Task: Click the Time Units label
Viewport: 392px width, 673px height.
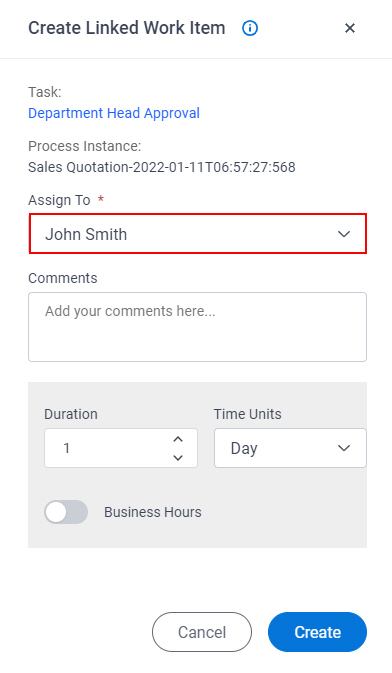Action: pos(248,414)
